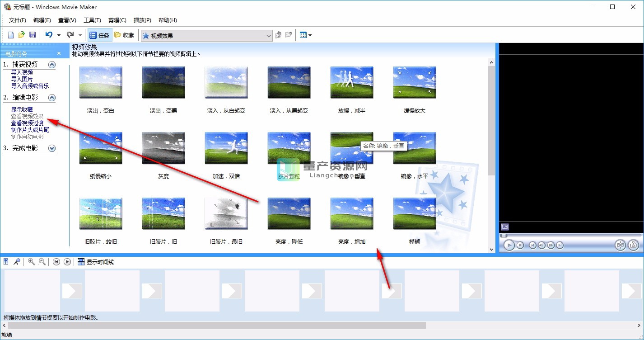The width and height of the screenshot is (644, 340).
Task: Click the preview seek bar handle
Action: (504, 236)
